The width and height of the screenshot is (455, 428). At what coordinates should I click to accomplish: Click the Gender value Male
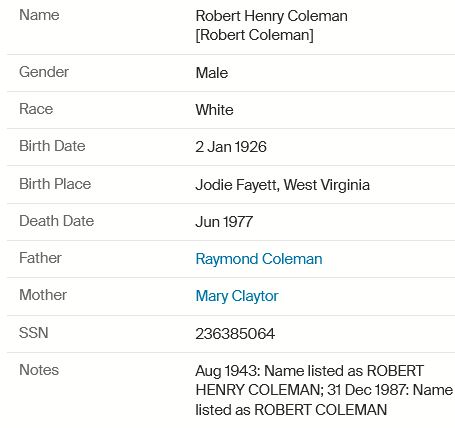[212, 73]
